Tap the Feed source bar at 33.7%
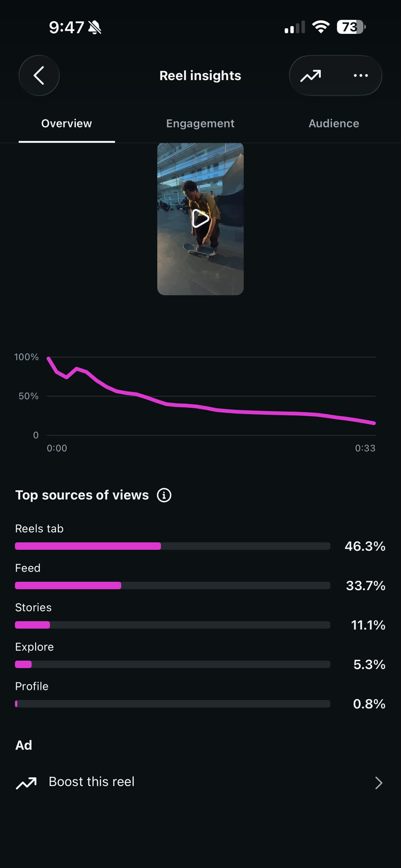 pos(172,585)
